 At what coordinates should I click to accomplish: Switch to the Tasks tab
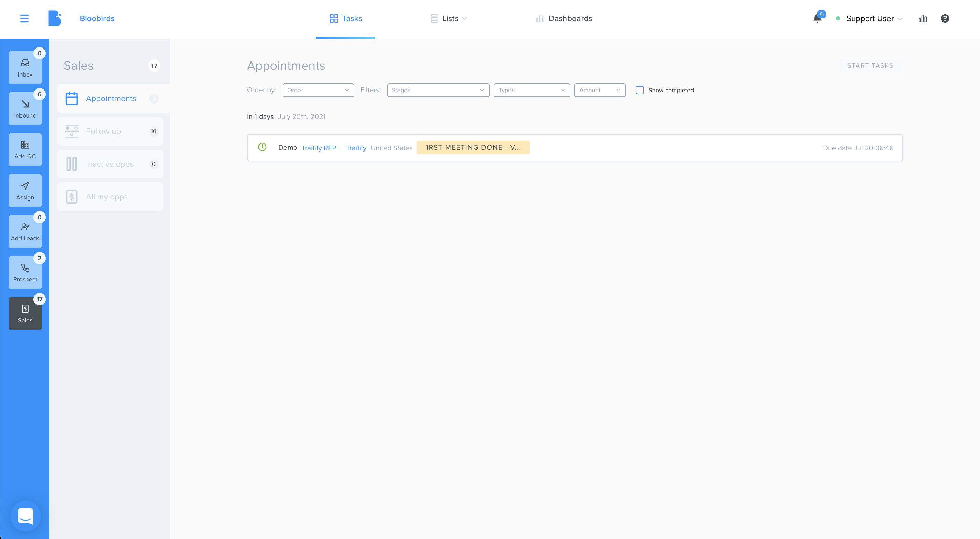[x=346, y=19]
